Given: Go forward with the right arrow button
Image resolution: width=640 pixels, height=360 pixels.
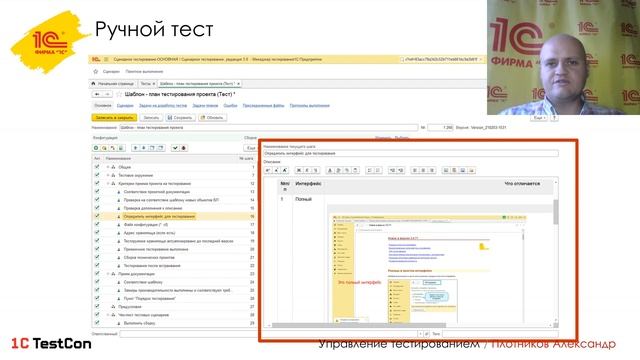Looking at the screenshot, I should click(x=107, y=94).
